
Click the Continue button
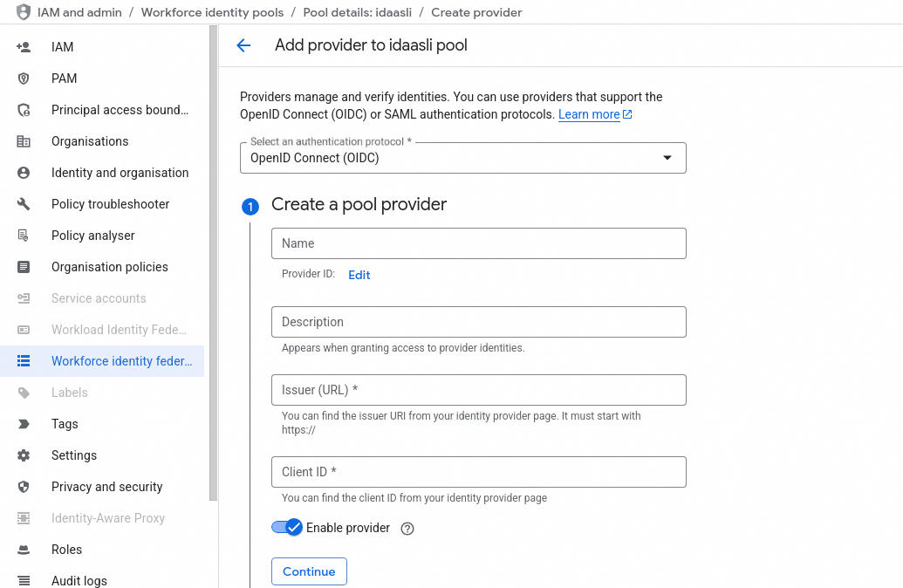309,571
